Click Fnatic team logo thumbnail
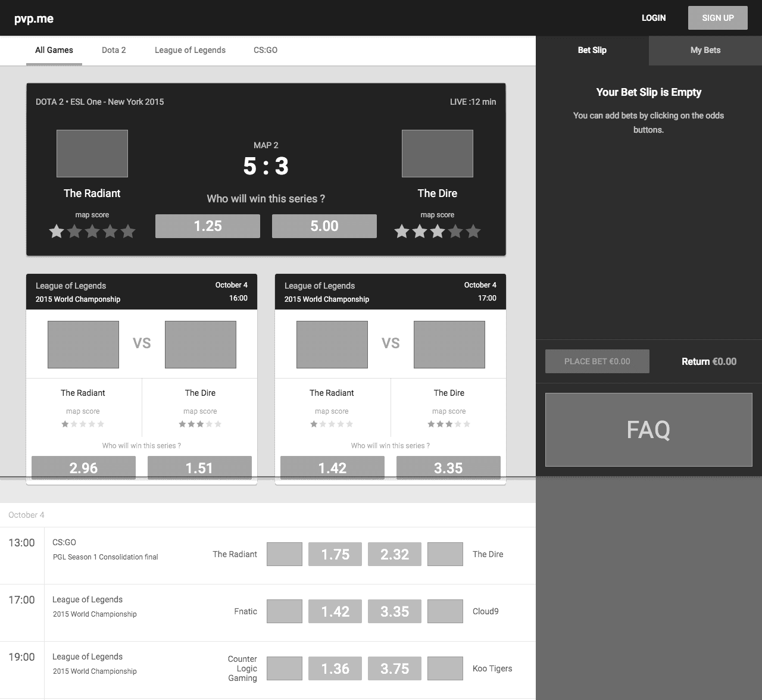Image resolution: width=762 pixels, height=700 pixels. 285,611
